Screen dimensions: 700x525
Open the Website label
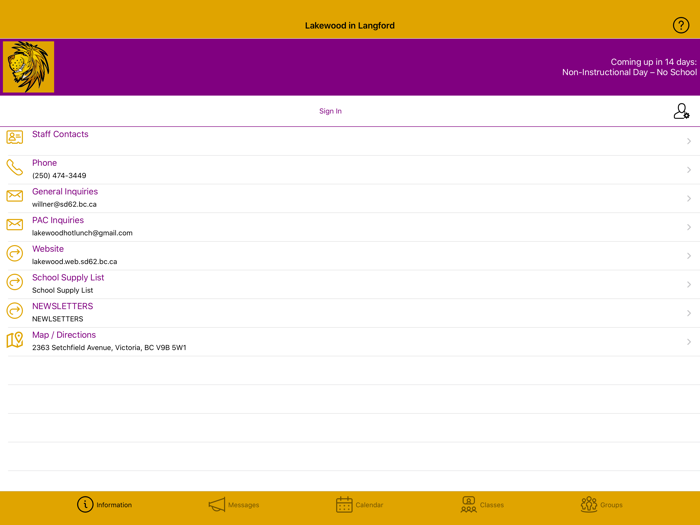[x=48, y=249]
